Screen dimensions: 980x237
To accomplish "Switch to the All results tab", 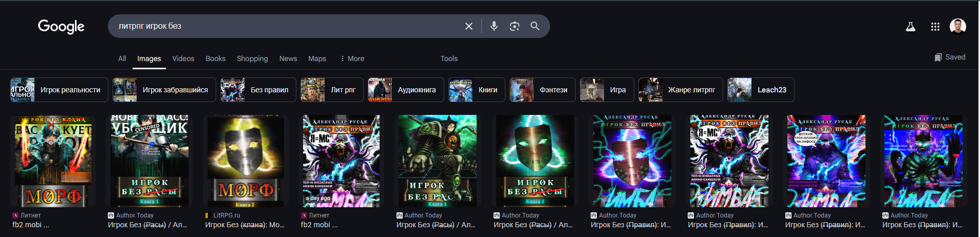I will coord(122,58).
